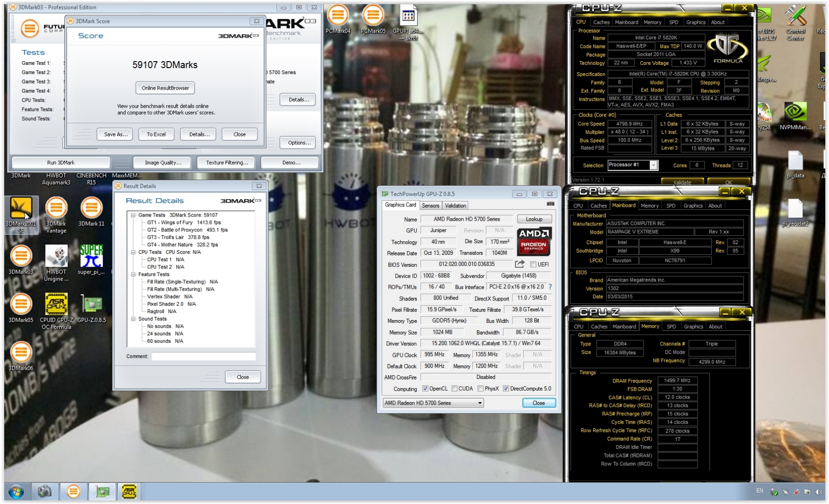829x504 pixels.
Task: Switch to 3DMark03 from the taskbar
Action: pyautogui.click(x=73, y=491)
